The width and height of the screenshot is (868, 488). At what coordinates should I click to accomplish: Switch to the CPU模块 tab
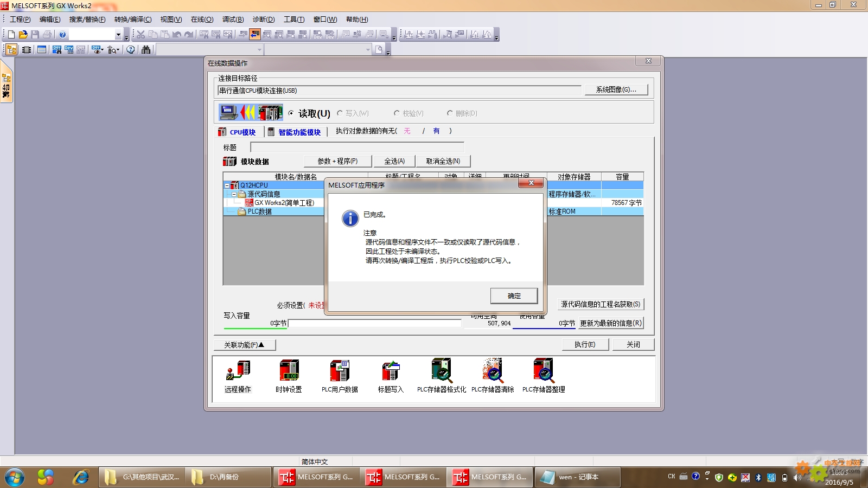237,132
